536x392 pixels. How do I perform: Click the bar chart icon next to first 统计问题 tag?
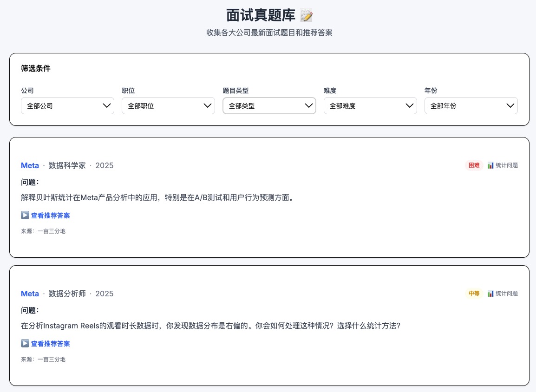(491, 165)
